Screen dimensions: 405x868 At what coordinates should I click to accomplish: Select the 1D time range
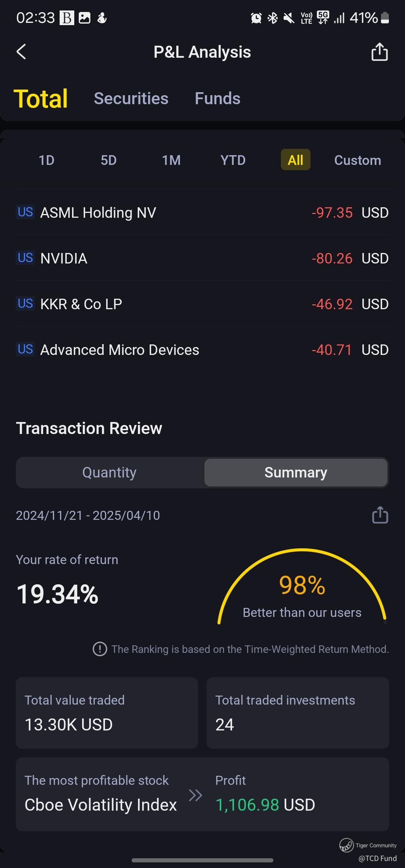(46, 160)
